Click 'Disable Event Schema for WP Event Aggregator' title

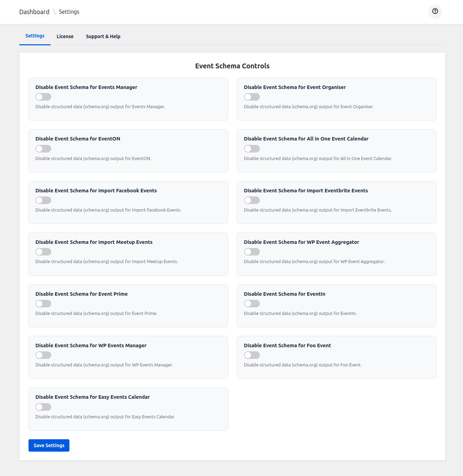(301, 242)
